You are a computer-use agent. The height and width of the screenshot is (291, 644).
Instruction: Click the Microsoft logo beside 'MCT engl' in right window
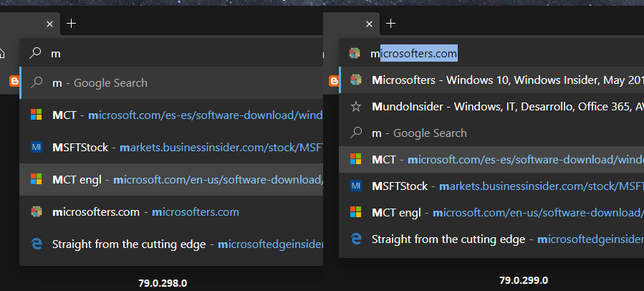tap(356, 212)
